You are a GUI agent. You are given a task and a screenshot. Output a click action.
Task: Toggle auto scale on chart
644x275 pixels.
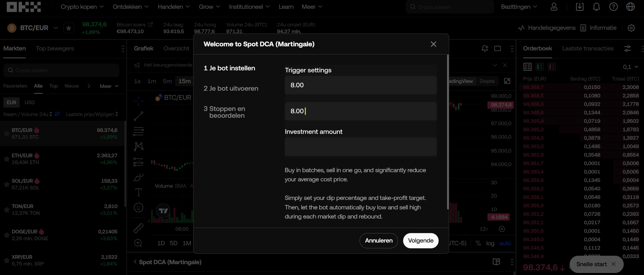[x=505, y=243]
